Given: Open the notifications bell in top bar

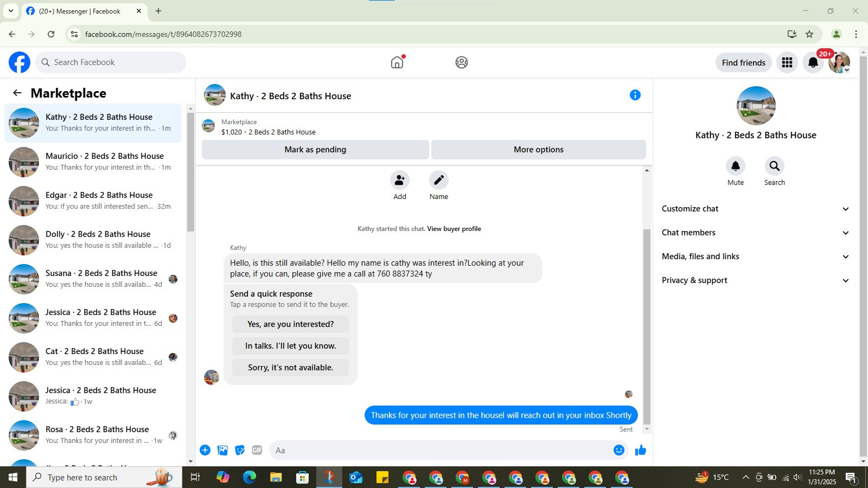Looking at the screenshot, I should [x=813, y=62].
